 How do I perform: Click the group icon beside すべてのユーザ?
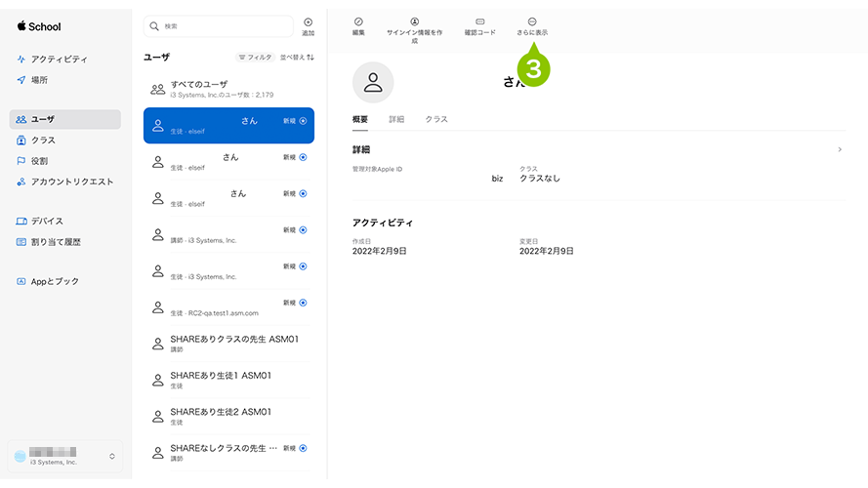tap(158, 89)
